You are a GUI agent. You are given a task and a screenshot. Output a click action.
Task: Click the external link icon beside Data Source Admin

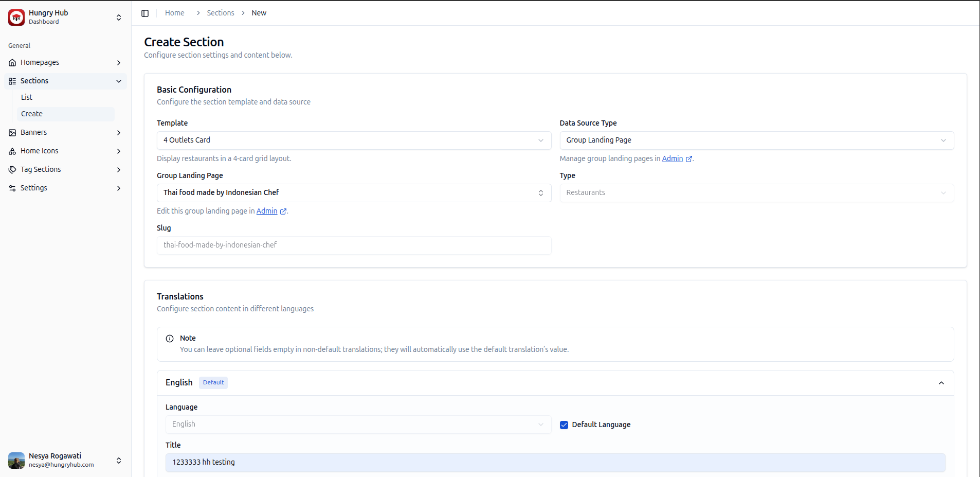tap(689, 159)
